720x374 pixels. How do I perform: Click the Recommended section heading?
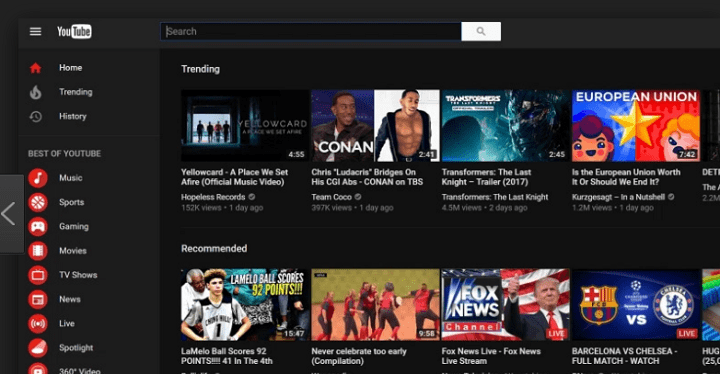point(214,249)
